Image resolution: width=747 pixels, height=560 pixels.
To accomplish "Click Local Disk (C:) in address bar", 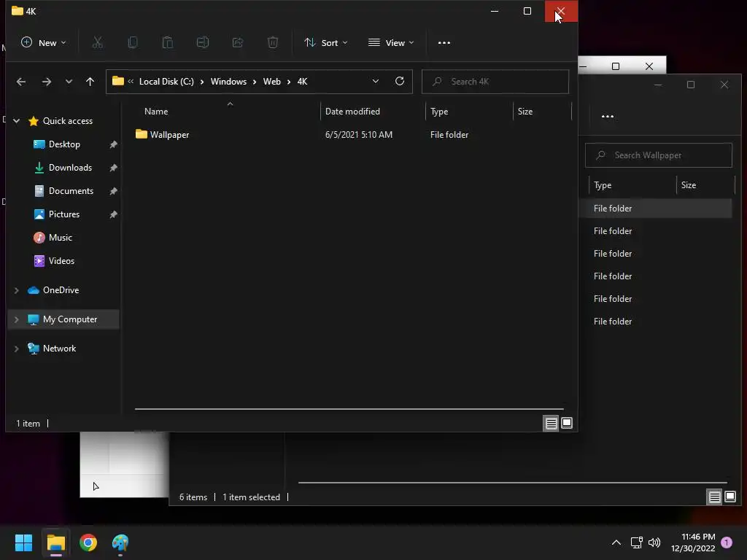I will (166, 82).
